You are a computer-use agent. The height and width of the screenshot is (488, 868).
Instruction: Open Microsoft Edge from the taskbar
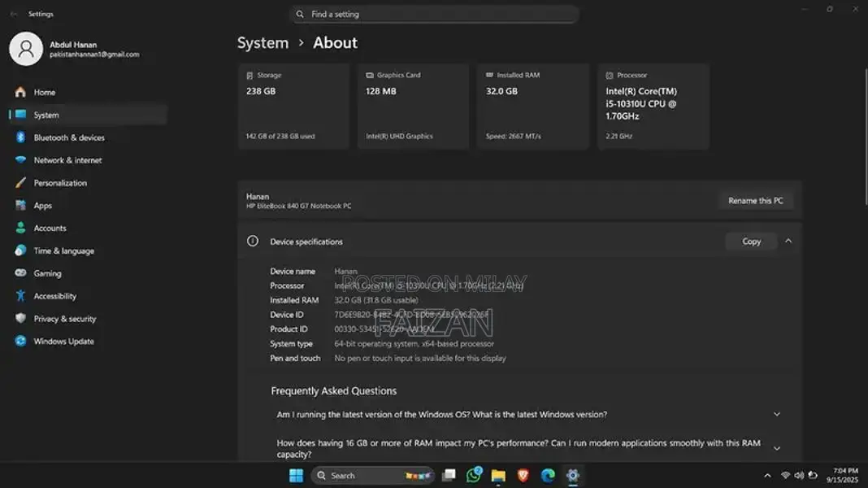coord(548,475)
